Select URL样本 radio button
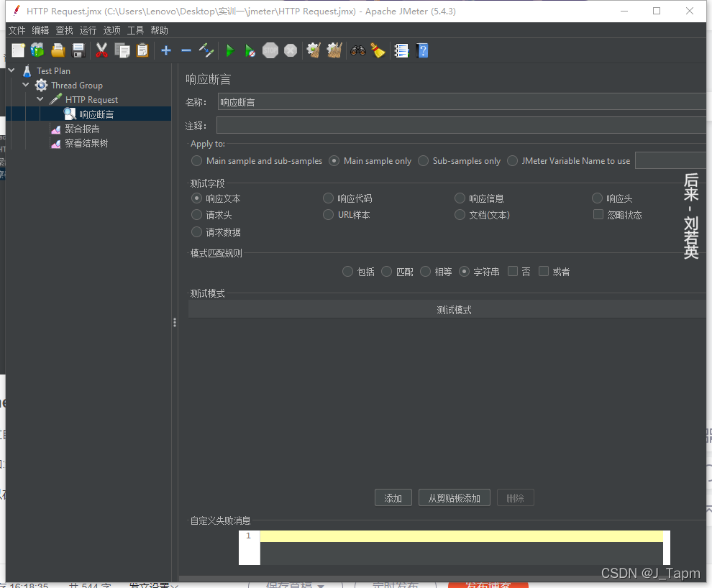Screen dimensions: 712x588 point(328,215)
